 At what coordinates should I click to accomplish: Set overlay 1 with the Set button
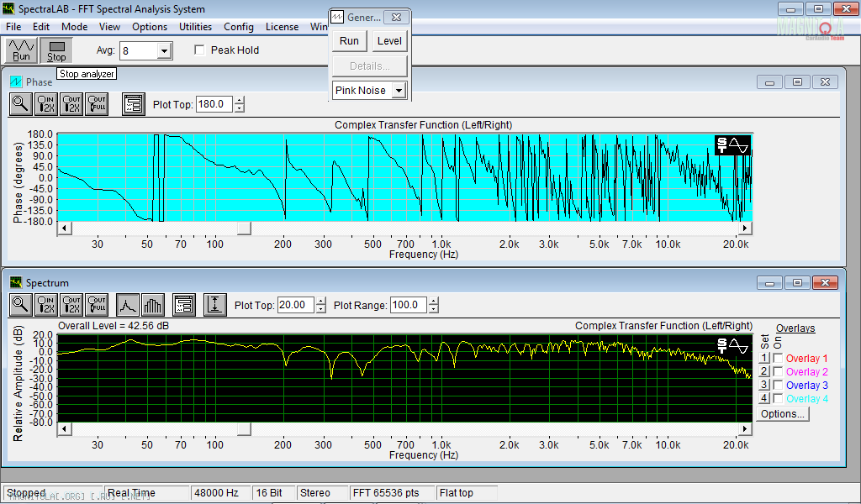click(x=763, y=358)
